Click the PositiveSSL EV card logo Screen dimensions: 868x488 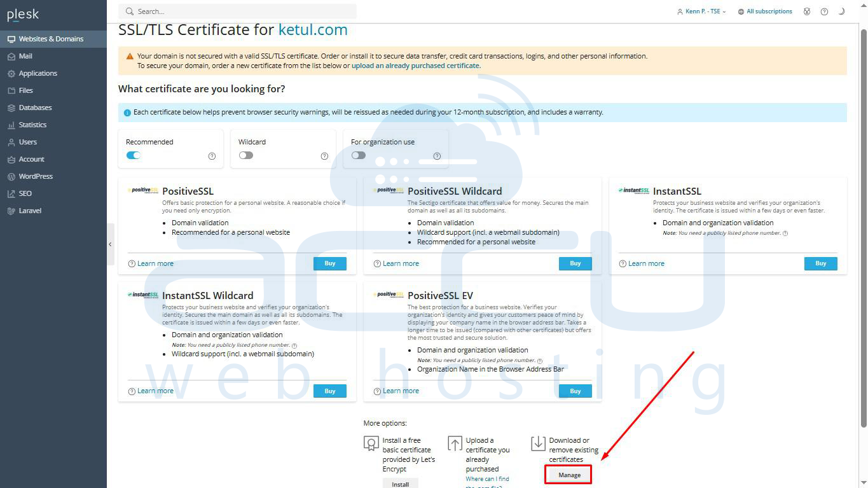tap(389, 294)
